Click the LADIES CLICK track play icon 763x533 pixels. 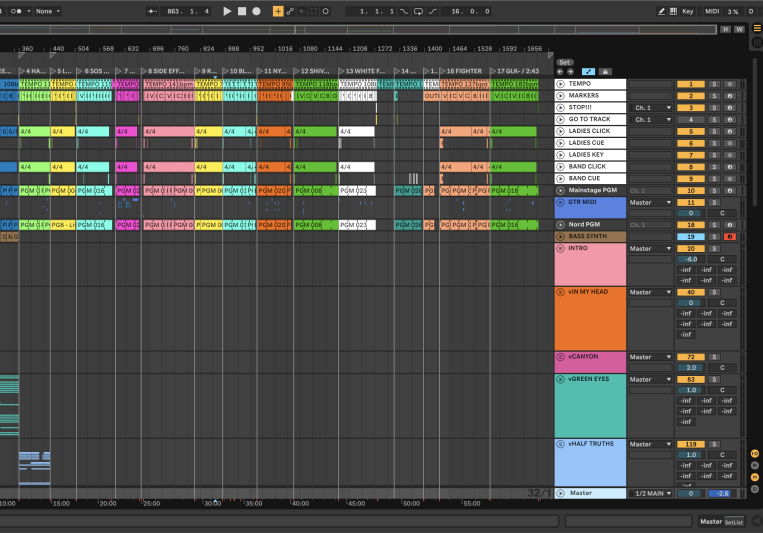(x=560, y=131)
